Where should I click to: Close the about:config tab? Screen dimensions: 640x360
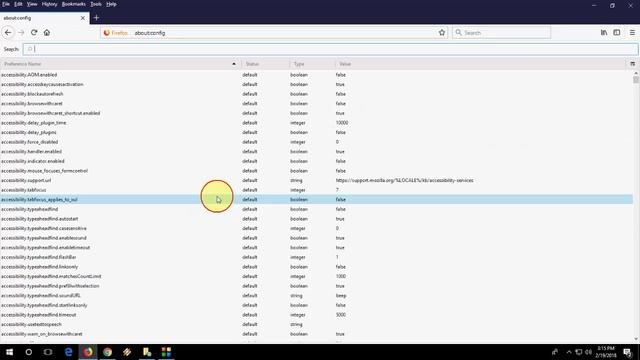(82, 18)
